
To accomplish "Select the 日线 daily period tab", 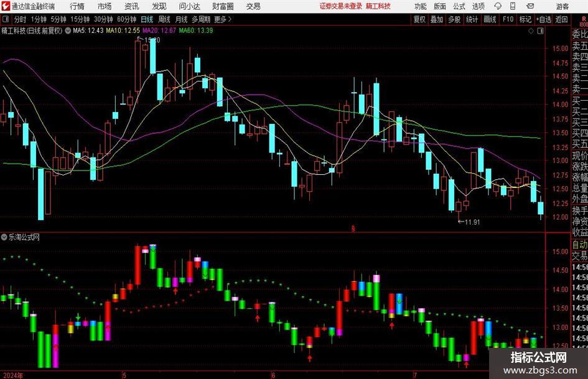I will click(x=147, y=19).
